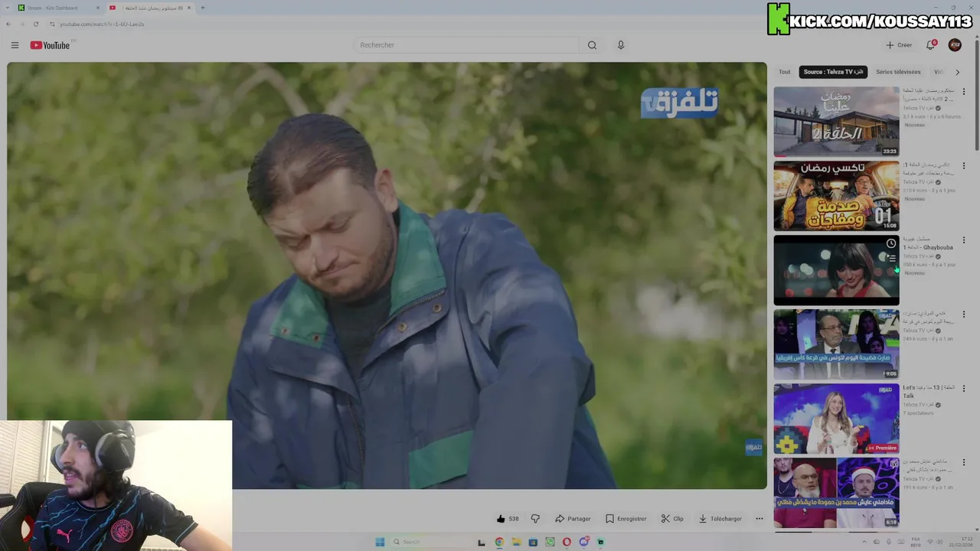Click the browser forward arrow
This screenshot has height=551, width=980.
pyautogui.click(x=21, y=24)
